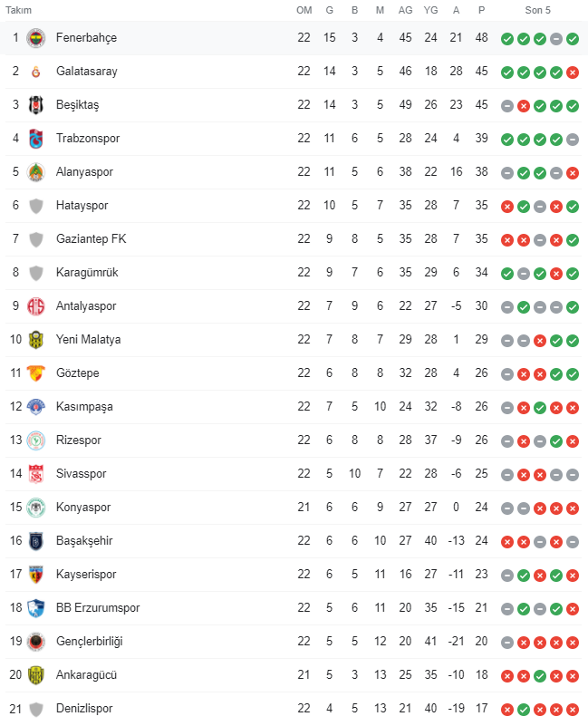588x726 pixels.
Task: Click the Sivasspor club crest
Action: click(x=35, y=474)
